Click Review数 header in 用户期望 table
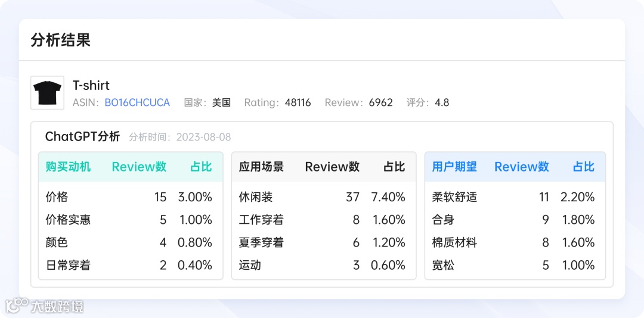Viewport: 644px width, 318px height. pyautogui.click(x=522, y=167)
